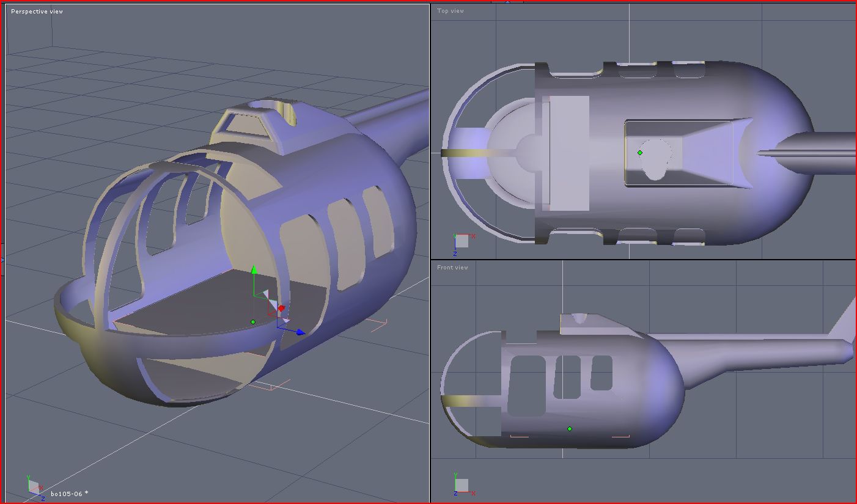
Task: Select the green pivot point in Front view
Action: 570,429
